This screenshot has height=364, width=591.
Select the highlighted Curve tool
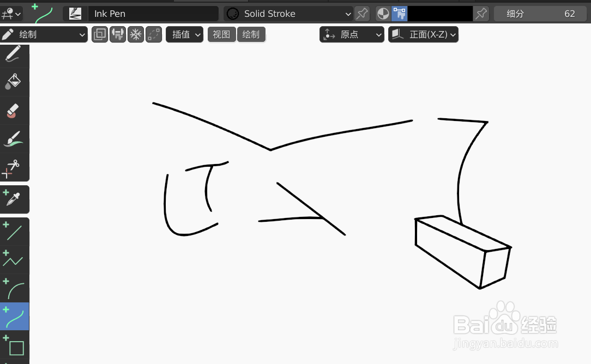14,316
